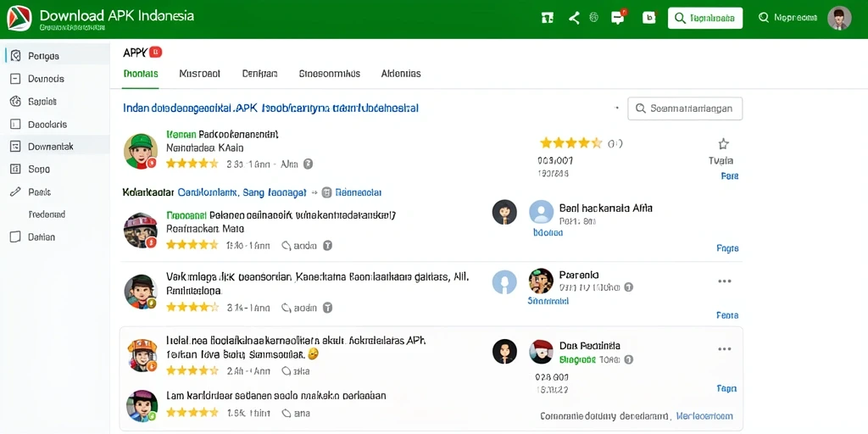Open the first white square icon in header
This screenshot has width=868, height=434.
tap(548, 18)
